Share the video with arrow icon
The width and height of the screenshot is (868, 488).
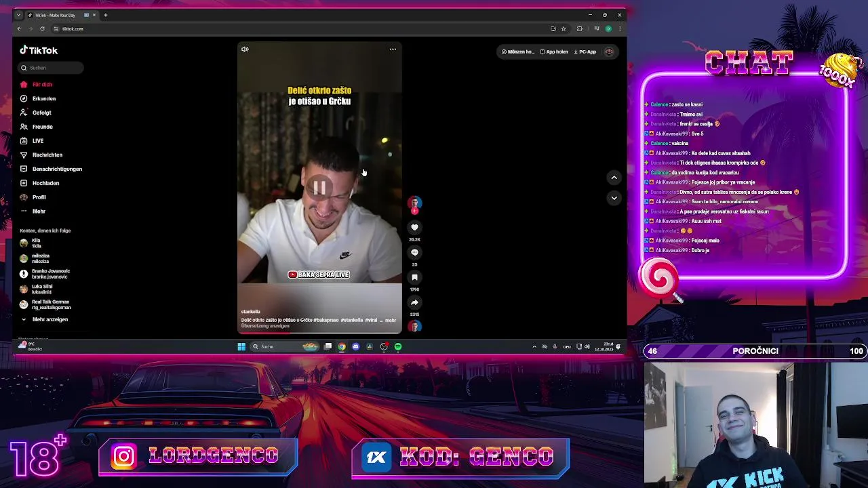click(x=414, y=302)
